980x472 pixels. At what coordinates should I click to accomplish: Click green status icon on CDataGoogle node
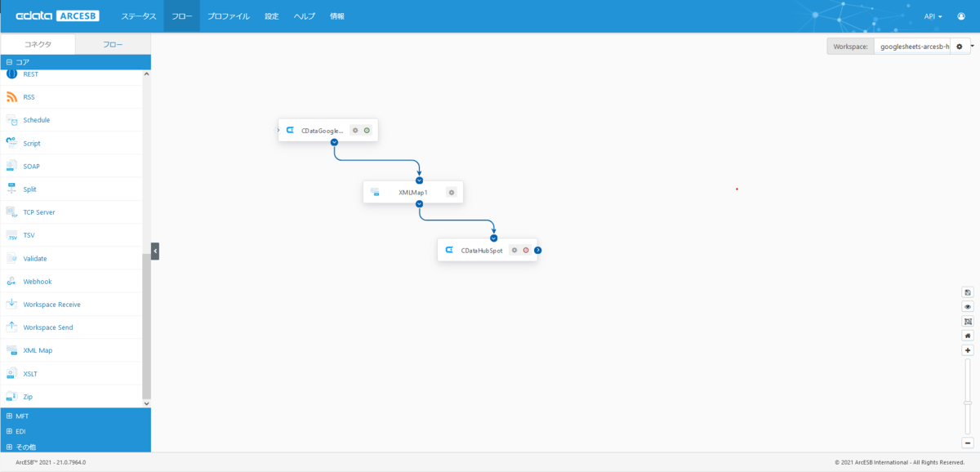point(367,130)
